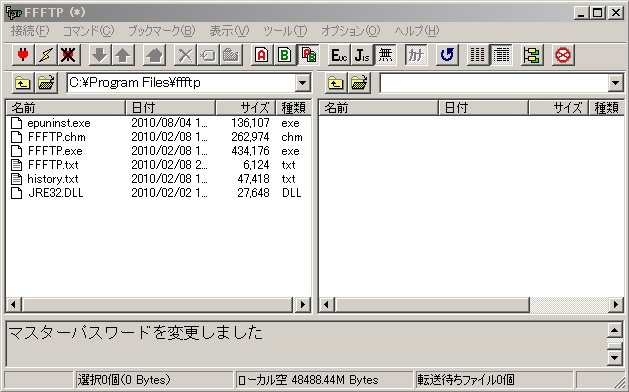Click remote pane scroll left arrow
The width and height of the screenshot is (629, 392).
coord(327,305)
